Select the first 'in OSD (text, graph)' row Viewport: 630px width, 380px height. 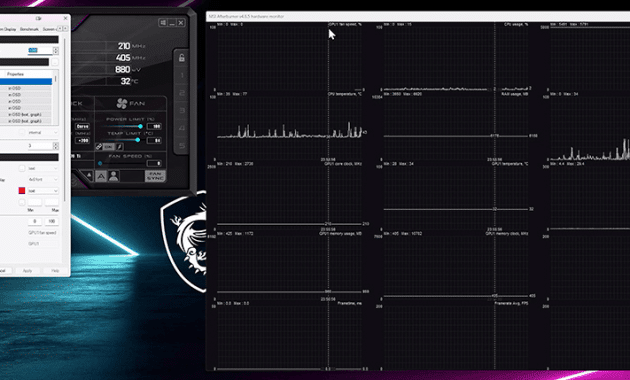26,114
